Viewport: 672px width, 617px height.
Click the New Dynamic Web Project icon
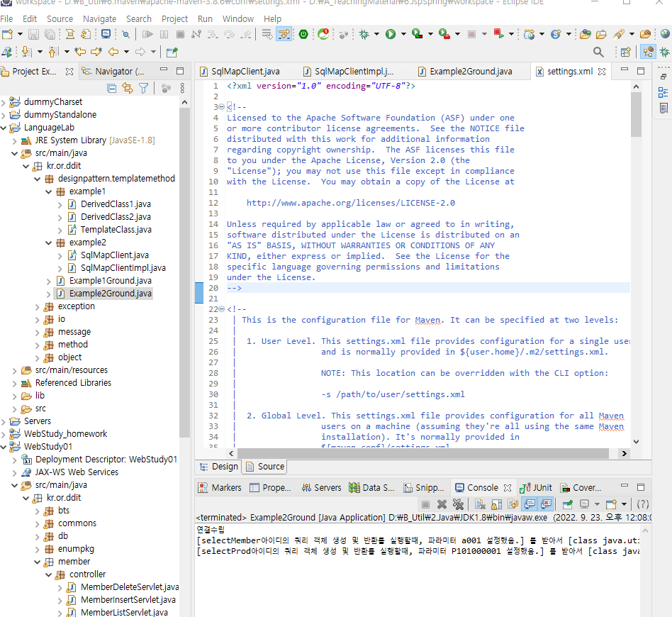529,34
